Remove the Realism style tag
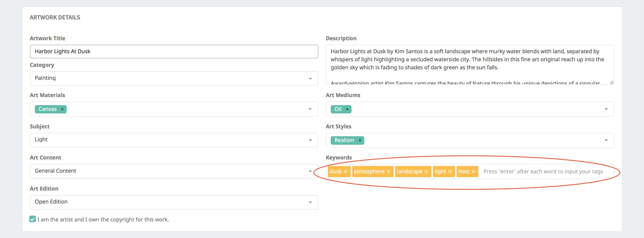The height and width of the screenshot is (238, 644). tap(360, 140)
